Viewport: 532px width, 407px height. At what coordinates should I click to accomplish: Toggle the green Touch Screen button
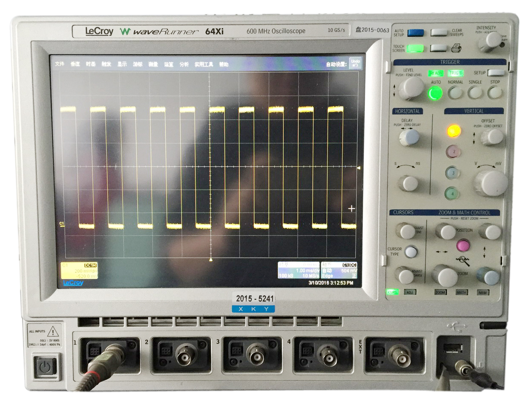[415, 48]
